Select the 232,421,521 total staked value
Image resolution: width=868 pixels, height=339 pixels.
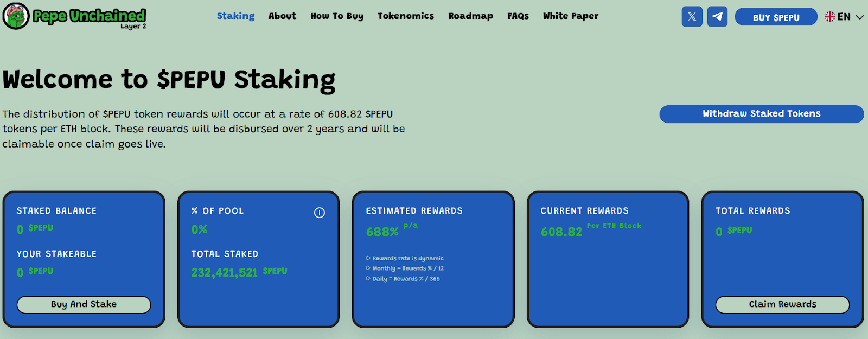[224, 273]
